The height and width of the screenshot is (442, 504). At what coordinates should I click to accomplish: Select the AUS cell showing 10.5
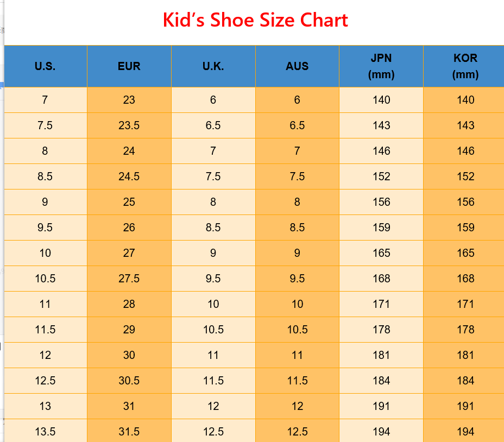(x=297, y=330)
